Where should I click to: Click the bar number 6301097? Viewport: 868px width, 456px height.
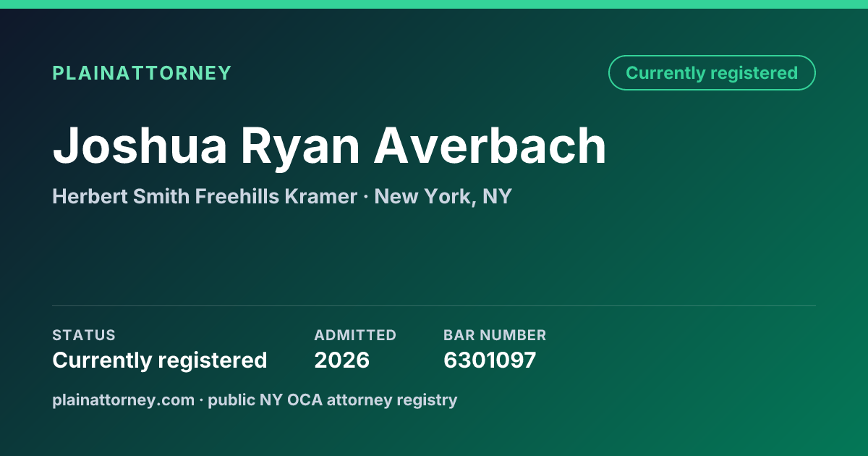click(490, 360)
